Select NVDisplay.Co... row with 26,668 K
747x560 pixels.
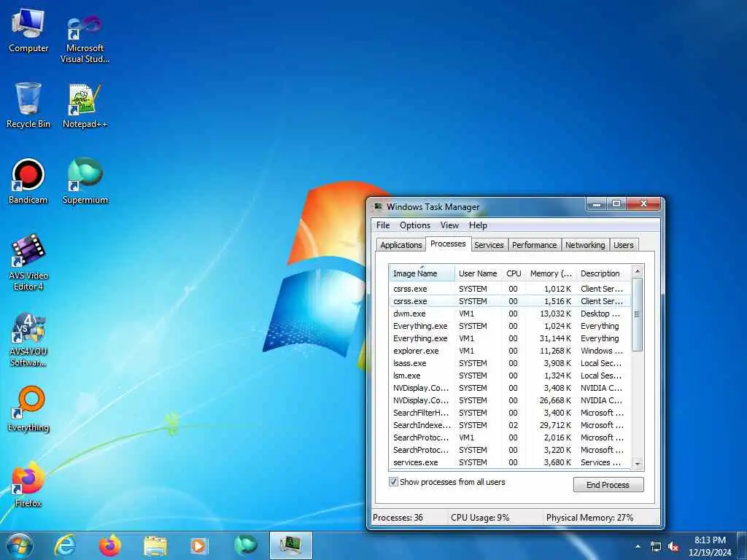[510, 400]
